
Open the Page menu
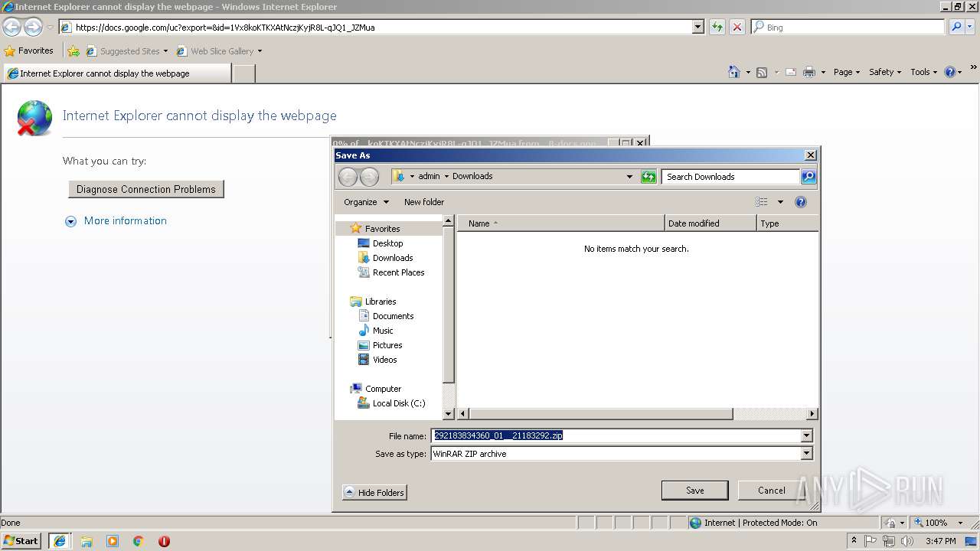click(847, 72)
